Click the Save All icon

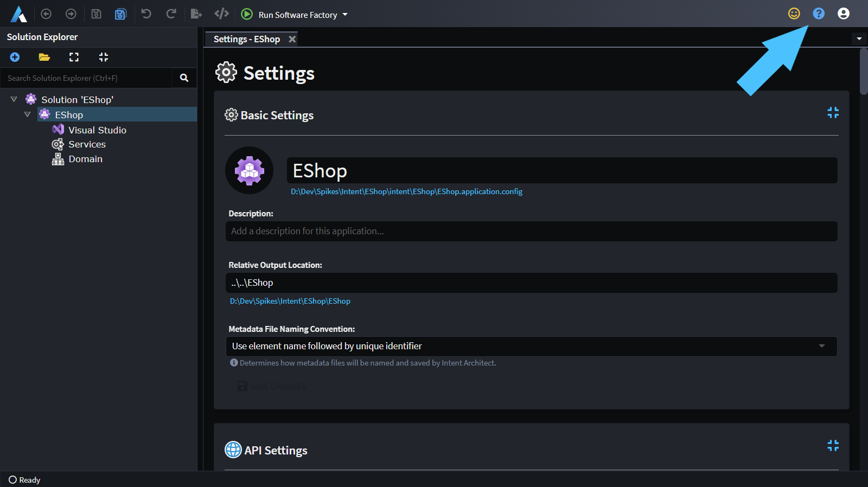120,14
